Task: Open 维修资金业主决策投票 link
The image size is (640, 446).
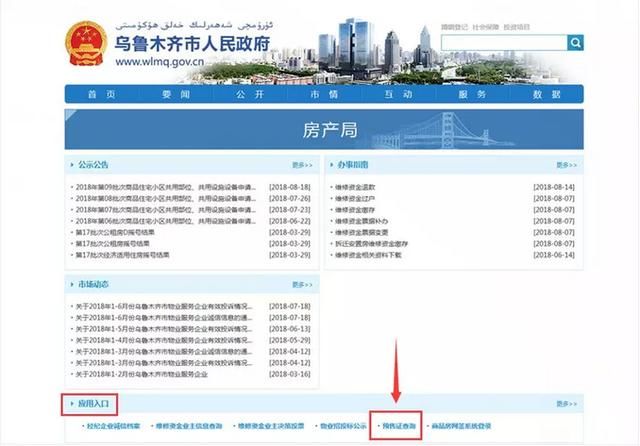Action: pyautogui.click(x=271, y=426)
